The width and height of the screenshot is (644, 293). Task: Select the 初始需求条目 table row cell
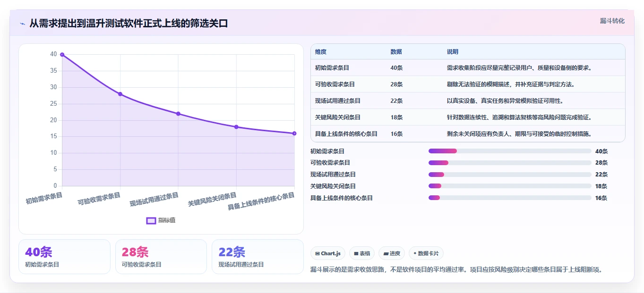(332, 68)
